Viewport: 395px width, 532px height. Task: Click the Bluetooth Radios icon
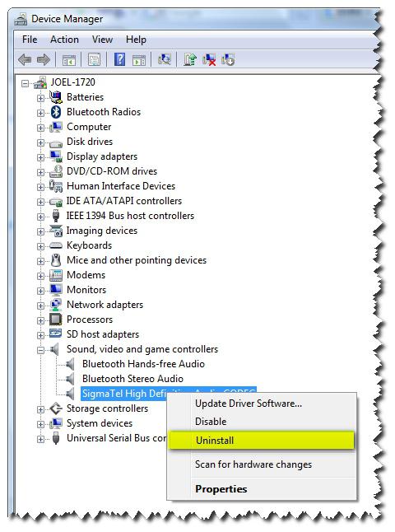[x=56, y=112]
